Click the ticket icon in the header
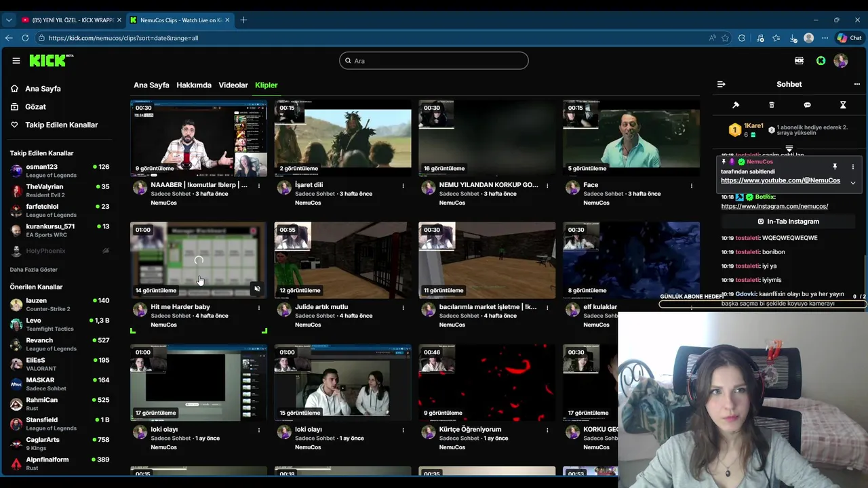Screen dimensions: 868x488 pos(799,61)
